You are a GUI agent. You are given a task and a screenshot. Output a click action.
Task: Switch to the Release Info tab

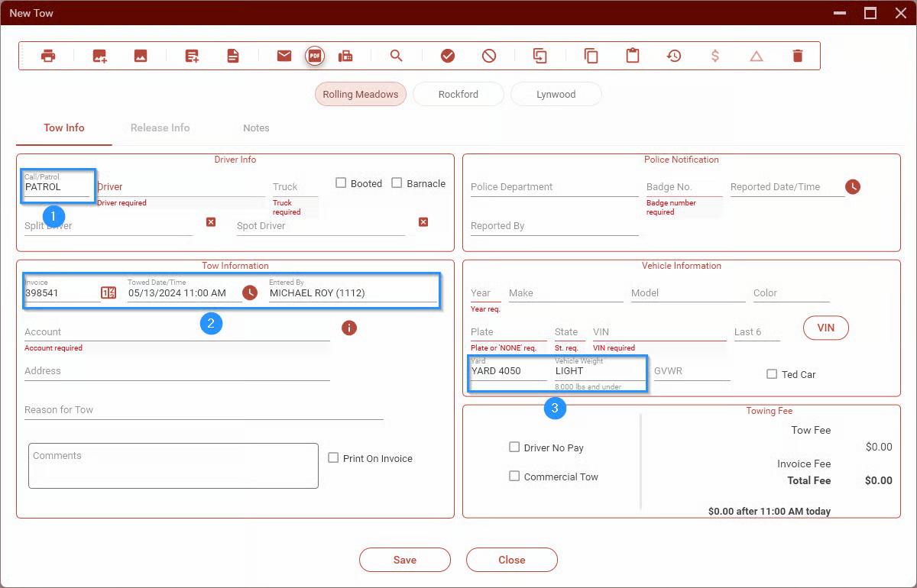coord(160,128)
